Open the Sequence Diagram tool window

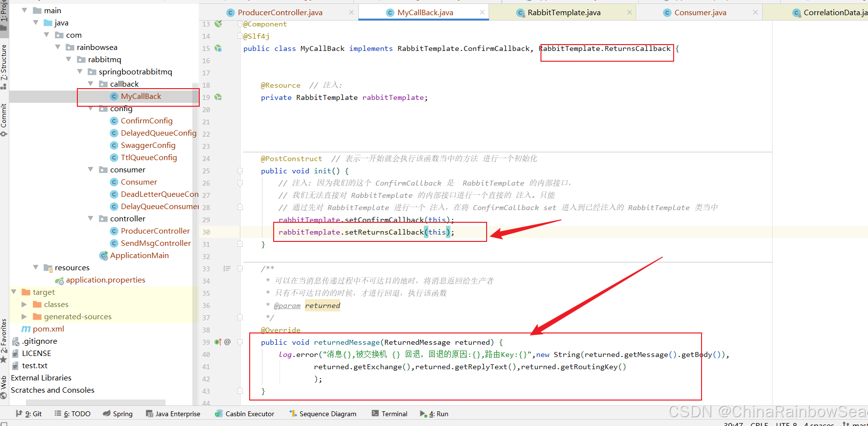(x=323, y=414)
